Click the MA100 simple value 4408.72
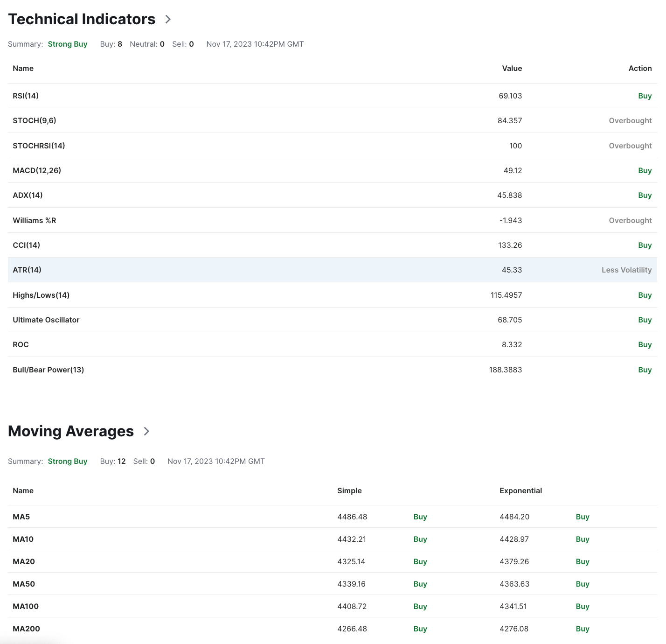 coord(352,606)
